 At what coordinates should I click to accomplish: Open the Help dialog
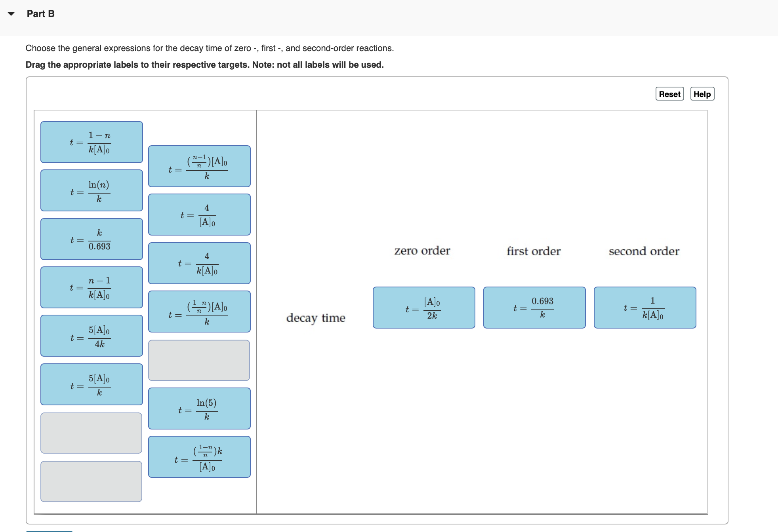pos(702,94)
